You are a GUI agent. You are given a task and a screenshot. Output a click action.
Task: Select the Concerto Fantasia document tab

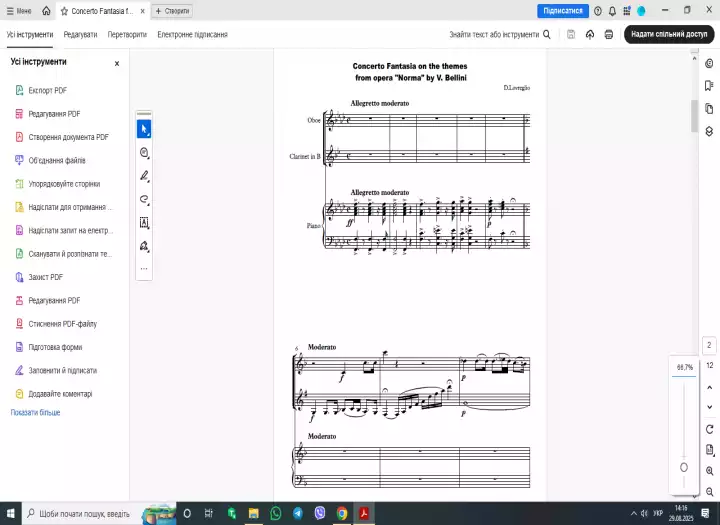pos(102,11)
